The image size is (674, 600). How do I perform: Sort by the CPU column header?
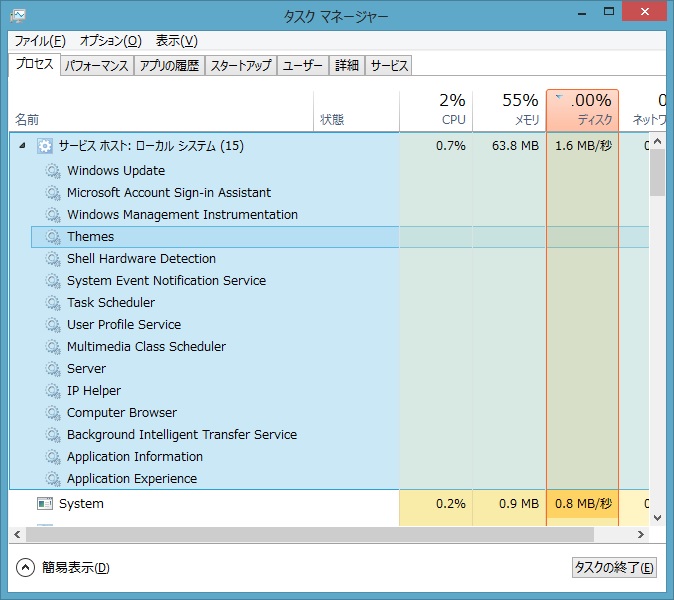[x=436, y=111]
